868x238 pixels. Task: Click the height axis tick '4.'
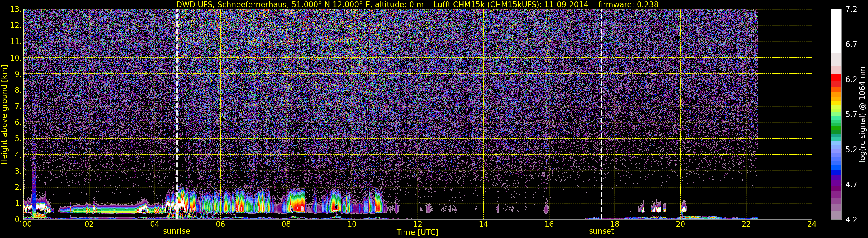click(18, 155)
